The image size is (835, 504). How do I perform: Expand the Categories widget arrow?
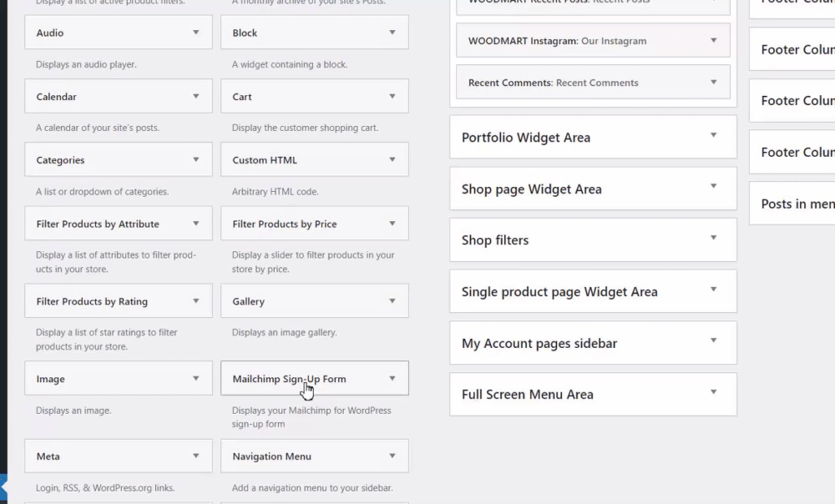click(x=196, y=160)
